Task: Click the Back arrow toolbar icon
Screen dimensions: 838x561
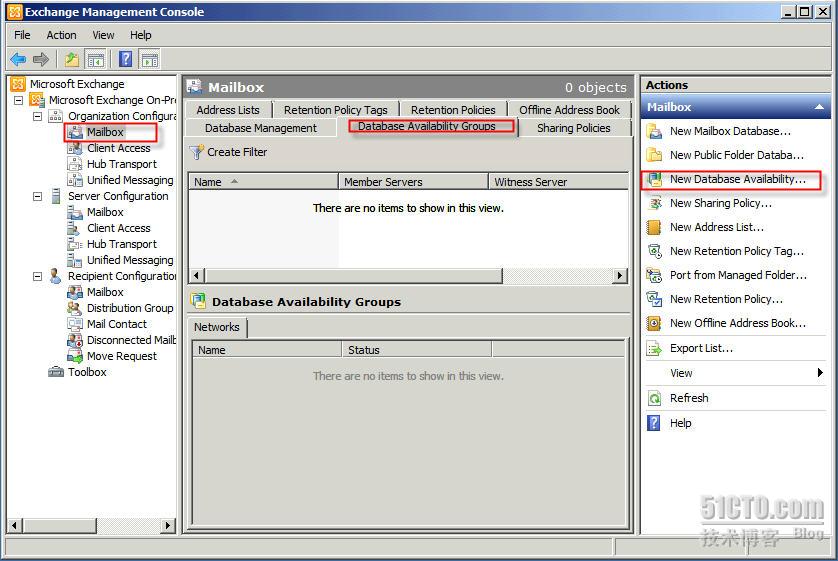Action: click(x=18, y=59)
